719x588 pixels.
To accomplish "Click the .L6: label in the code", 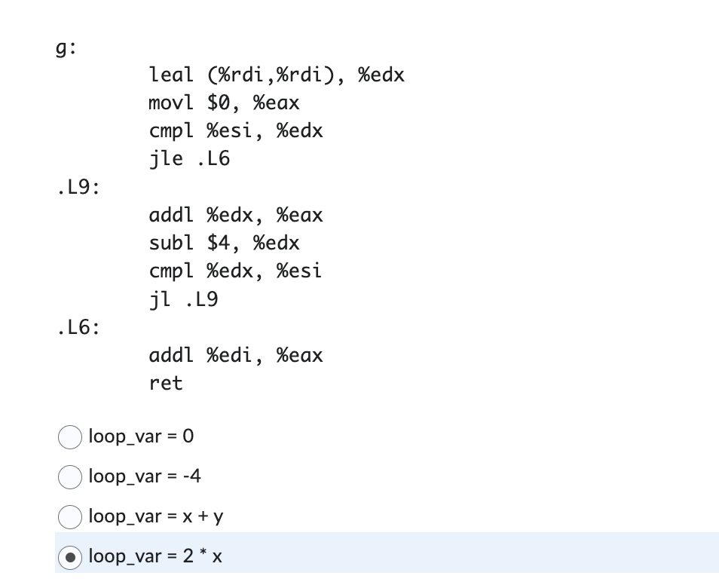I will [77, 327].
